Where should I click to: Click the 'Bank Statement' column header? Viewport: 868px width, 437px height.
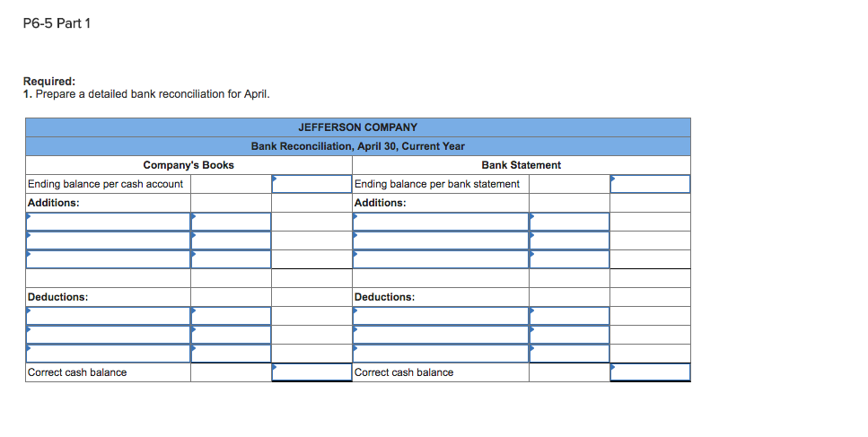tap(521, 165)
